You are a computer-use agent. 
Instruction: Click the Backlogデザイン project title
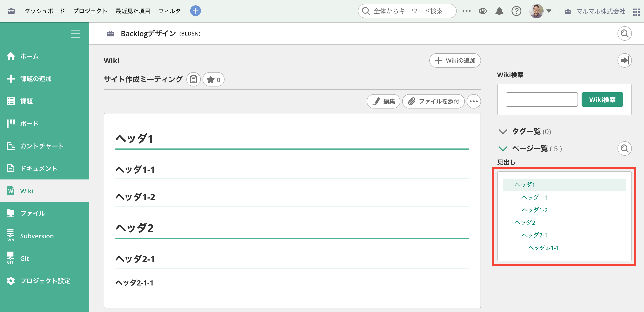click(x=148, y=33)
